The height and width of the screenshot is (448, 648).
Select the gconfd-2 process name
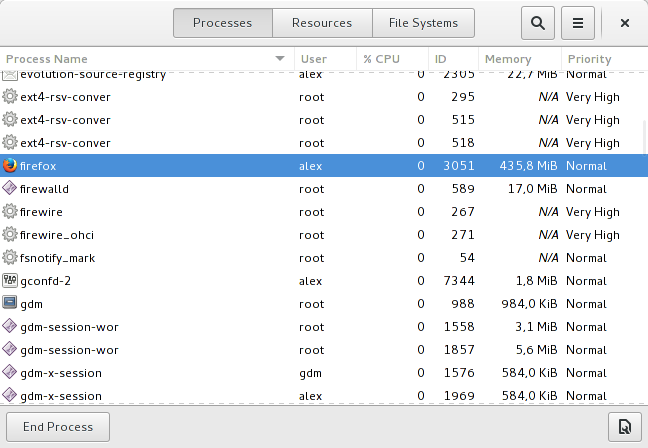point(45,281)
